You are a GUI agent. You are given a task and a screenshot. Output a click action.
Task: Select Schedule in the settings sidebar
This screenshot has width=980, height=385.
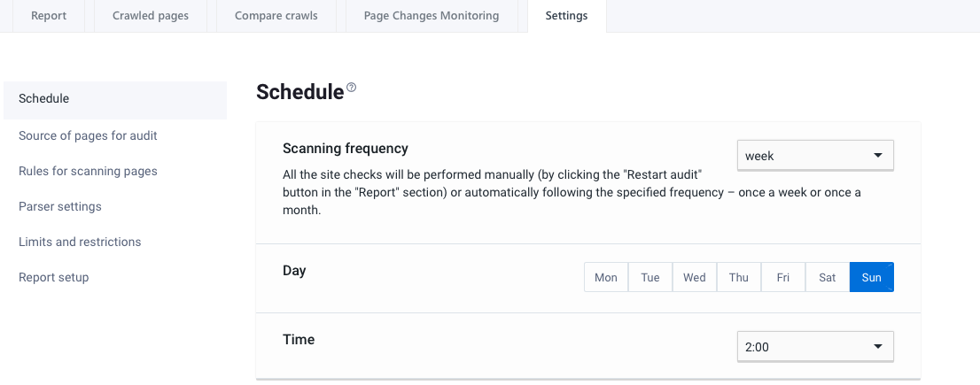[44, 98]
